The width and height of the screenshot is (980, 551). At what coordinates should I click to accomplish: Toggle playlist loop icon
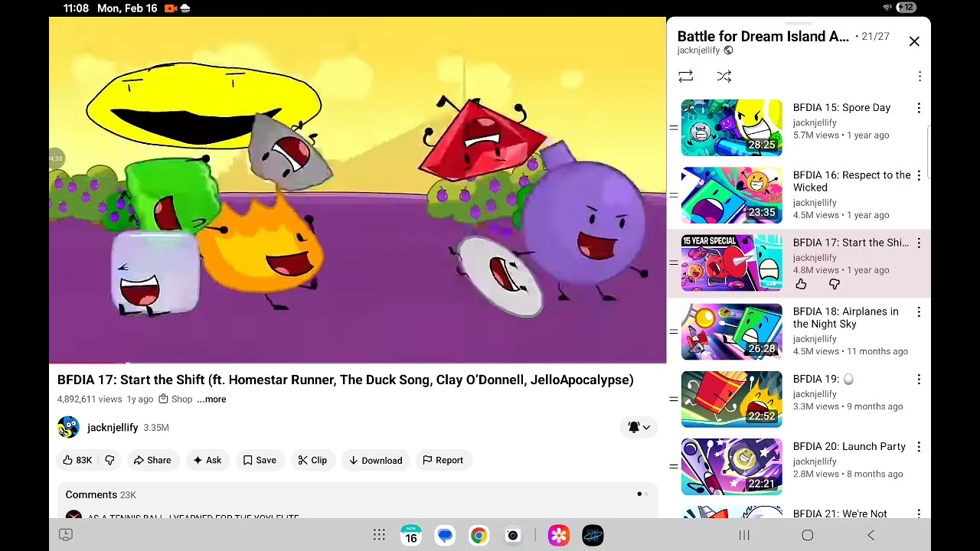pos(685,77)
